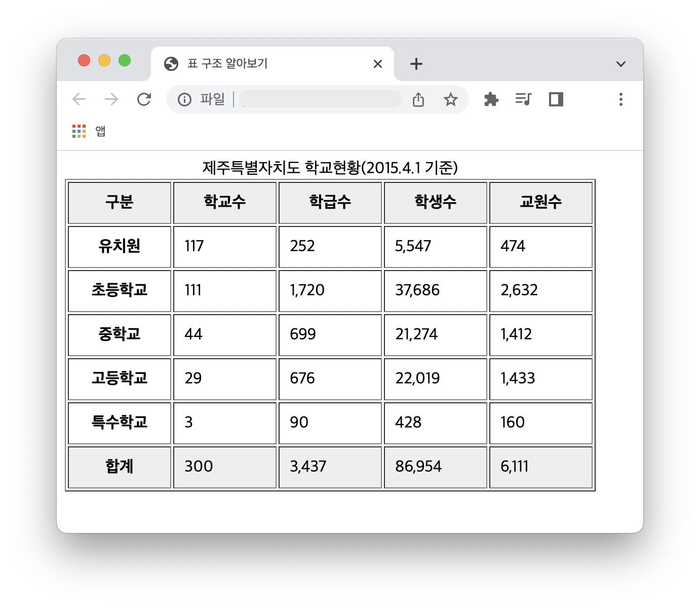Click the 구분 header cell

(x=120, y=203)
